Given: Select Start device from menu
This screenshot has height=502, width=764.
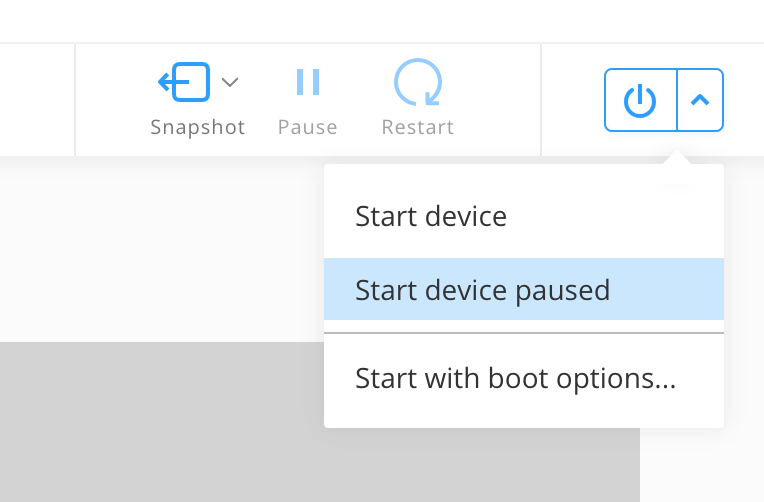Looking at the screenshot, I should (x=431, y=216).
